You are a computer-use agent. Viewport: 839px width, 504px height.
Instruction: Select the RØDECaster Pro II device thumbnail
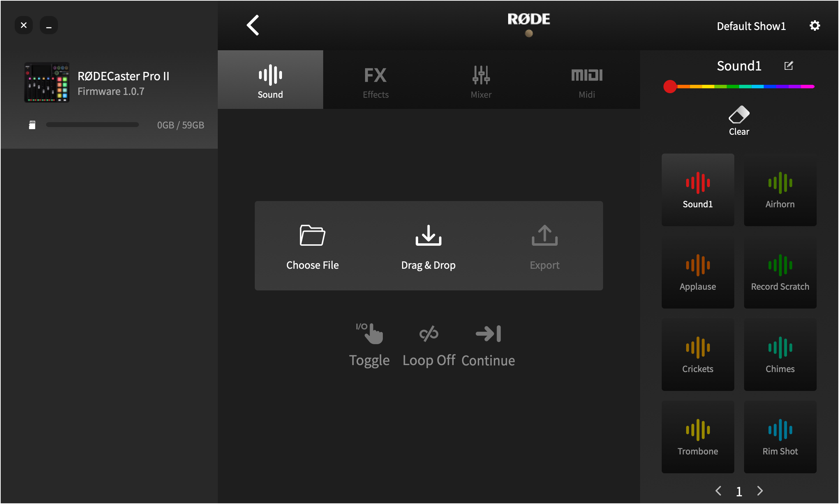pos(47,82)
